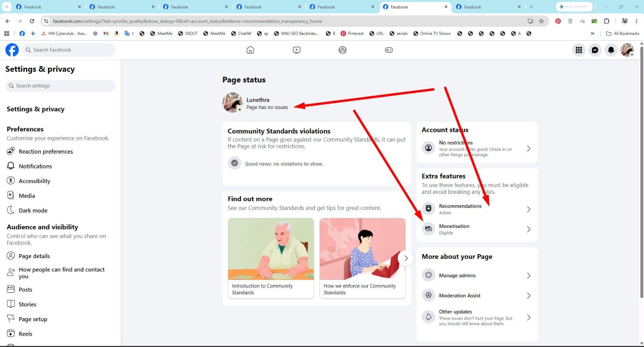Expand the Moderation Assist row chevron

(528, 296)
